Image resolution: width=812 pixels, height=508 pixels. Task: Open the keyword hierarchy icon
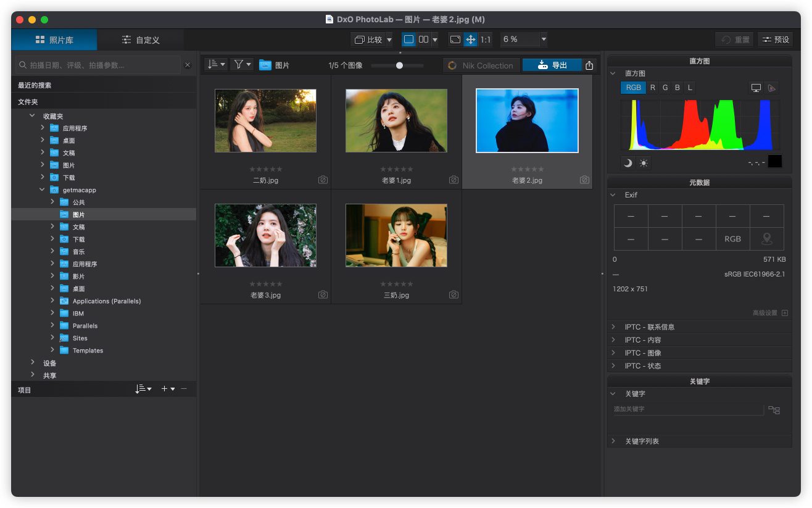(x=774, y=410)
